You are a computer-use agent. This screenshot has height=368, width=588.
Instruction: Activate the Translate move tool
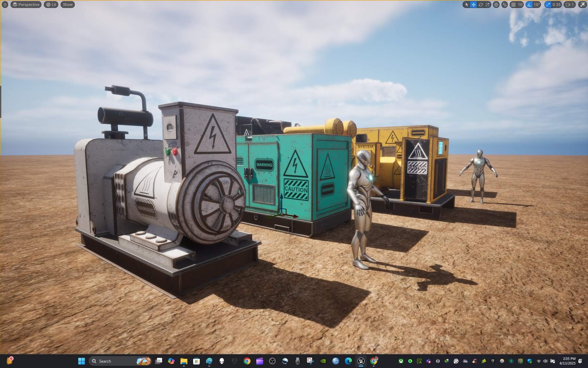pyautogui.click(x=473, y=4)
